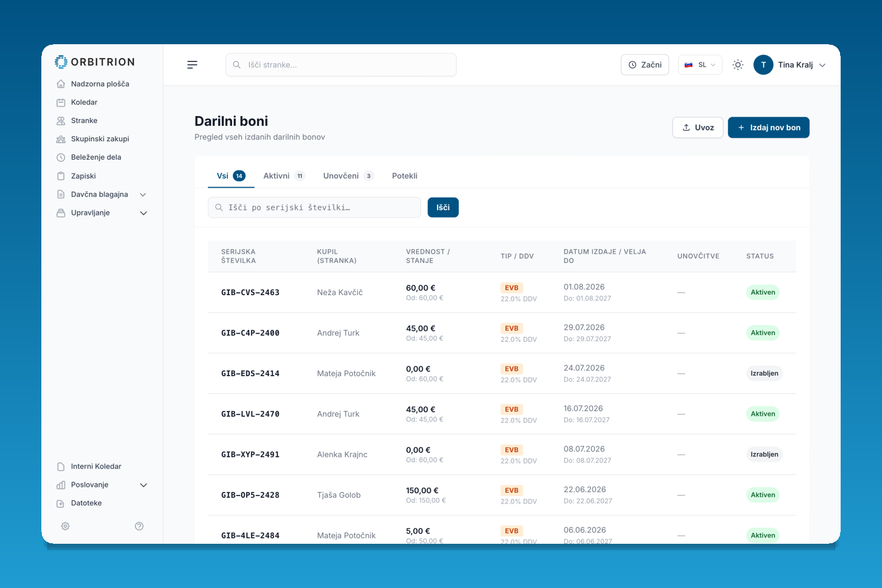Select serial number GIB-EDS-2414
The width and height of the screenshot is (882, 588).
point(250,373)
